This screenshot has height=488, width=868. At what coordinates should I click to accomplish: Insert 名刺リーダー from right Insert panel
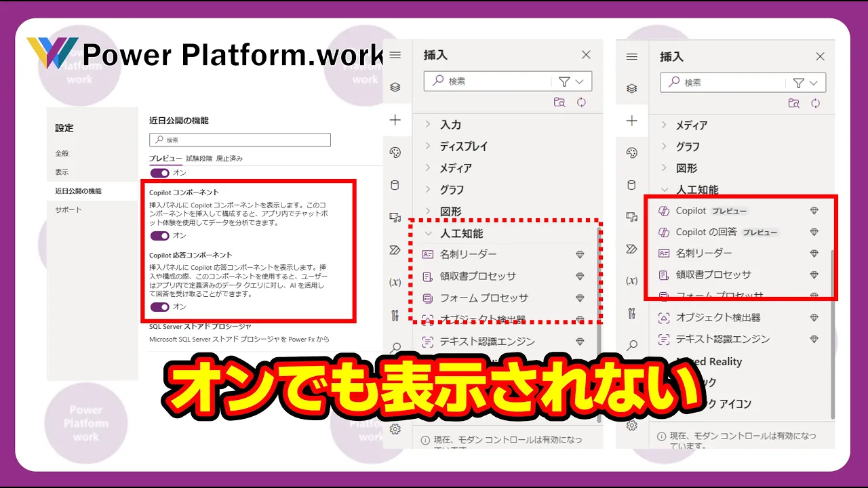click(738, 253)
